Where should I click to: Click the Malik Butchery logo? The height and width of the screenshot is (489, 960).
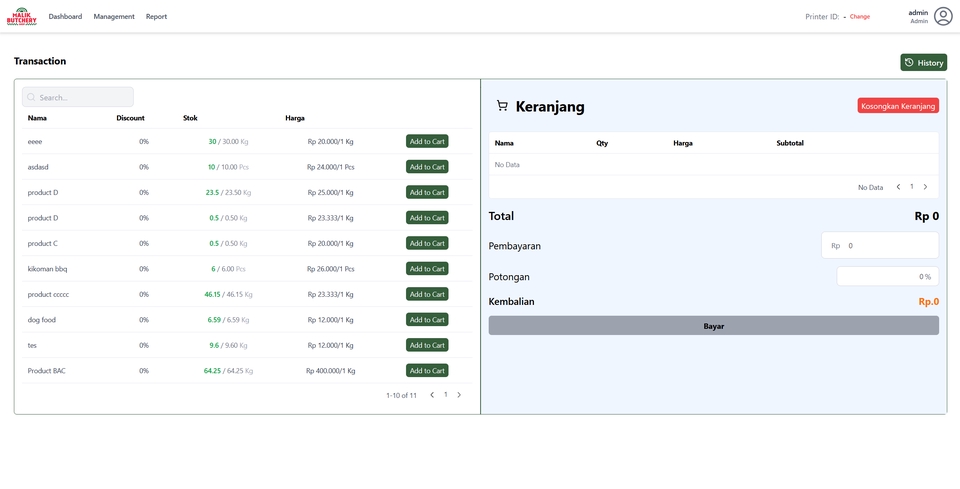click(x=21, y=17)
